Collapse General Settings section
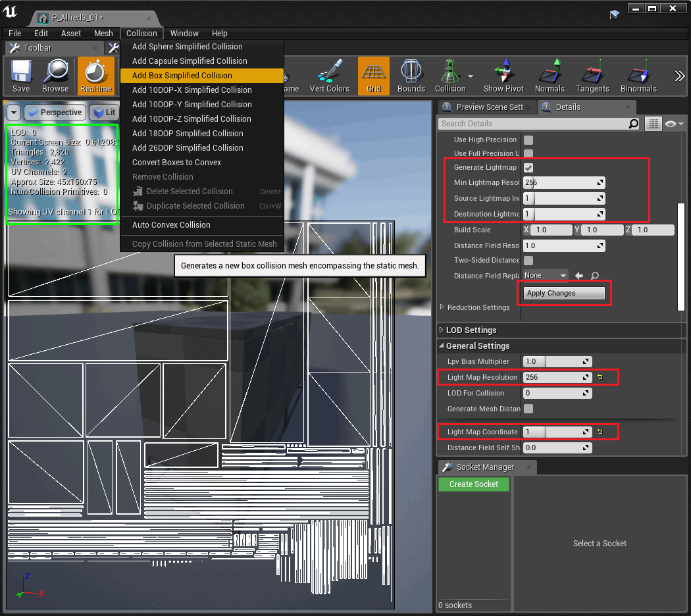 coord(441,346)
